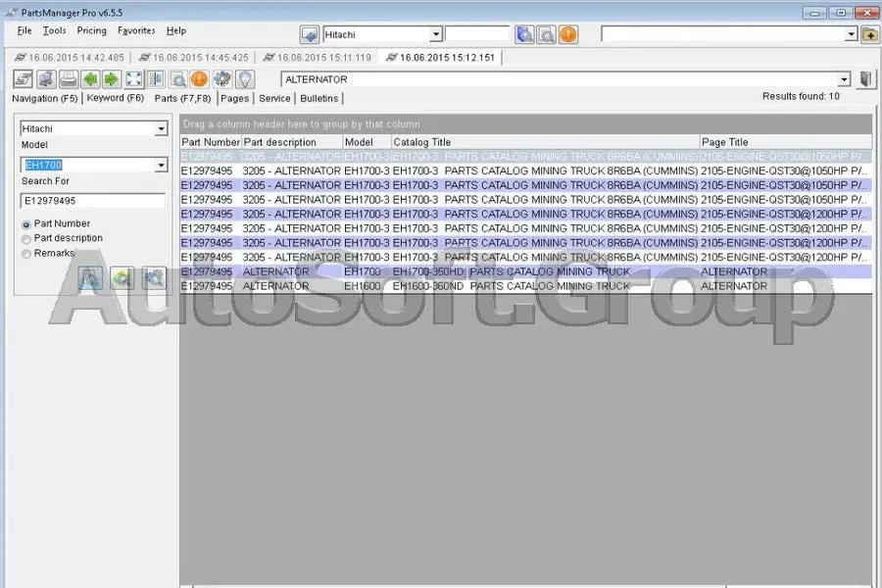
Task: Sort by Page Title column header
Action: 786,142
